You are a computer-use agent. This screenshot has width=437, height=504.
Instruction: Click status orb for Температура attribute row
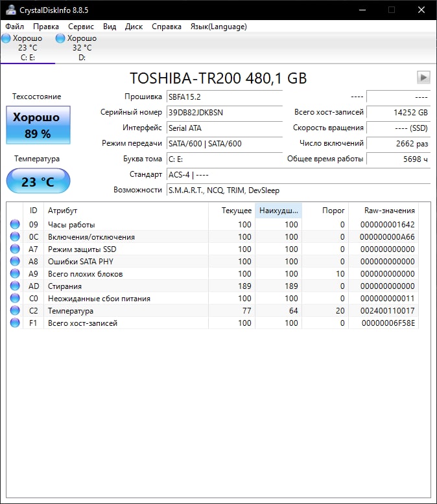point(15,311)
